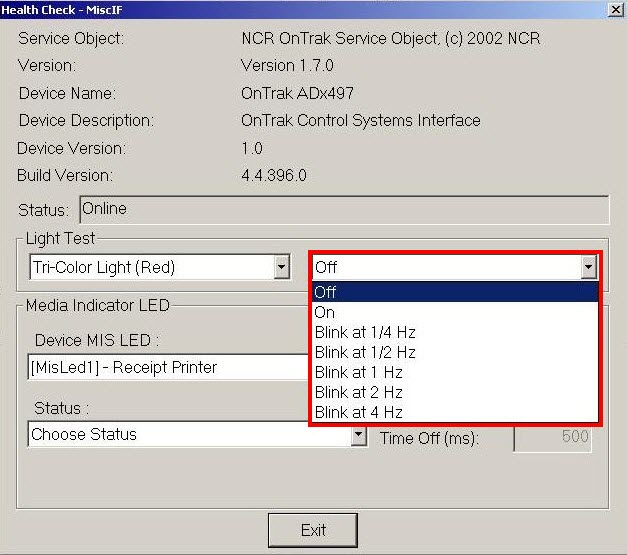Click 'OnTrak Control Systems Interface' description
Screen dimensions: 627x555
tap(360, 120)
